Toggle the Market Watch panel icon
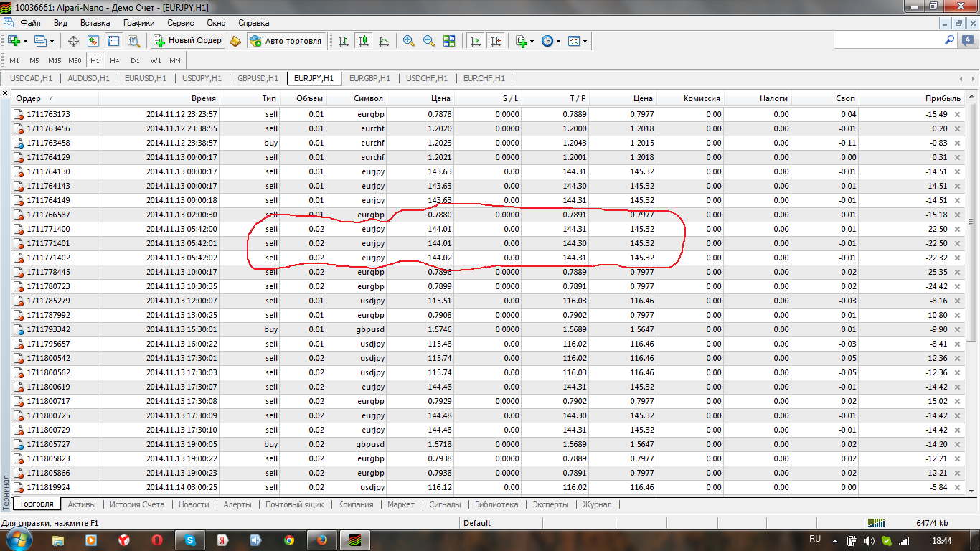 coord(93,41)
